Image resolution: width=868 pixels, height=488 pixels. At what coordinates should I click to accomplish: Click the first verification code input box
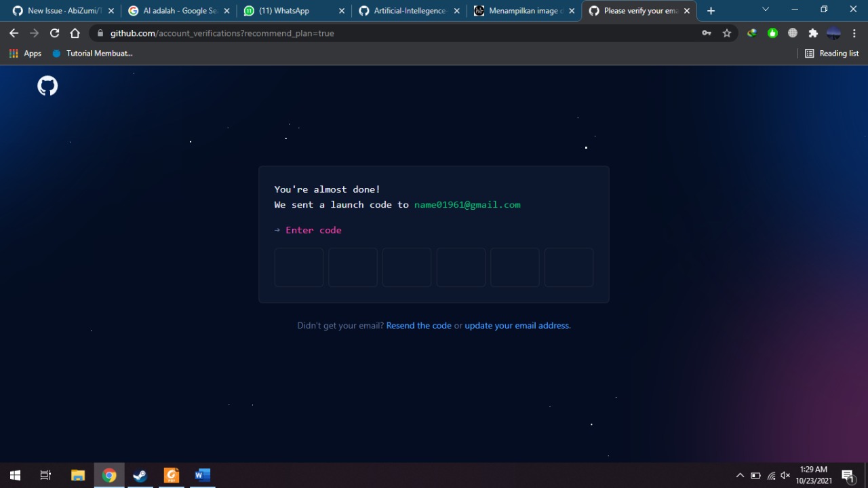coord(298,267)
